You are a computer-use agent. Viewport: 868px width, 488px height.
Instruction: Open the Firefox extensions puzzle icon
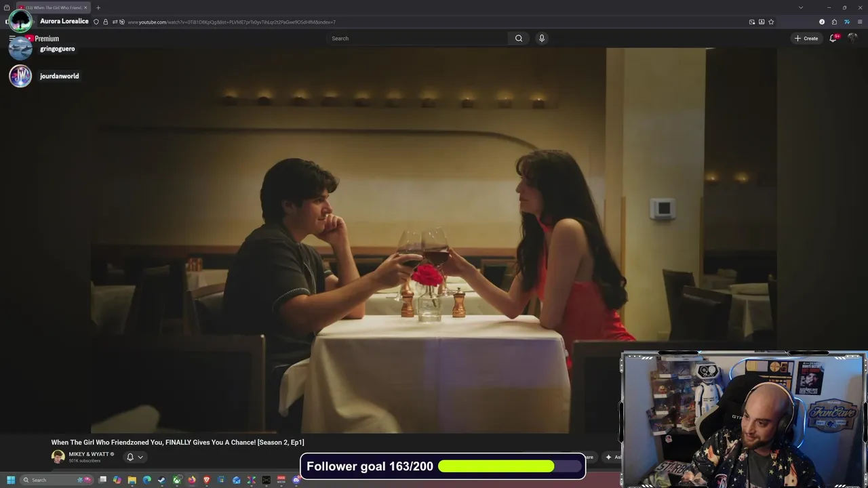pos(834,22)
